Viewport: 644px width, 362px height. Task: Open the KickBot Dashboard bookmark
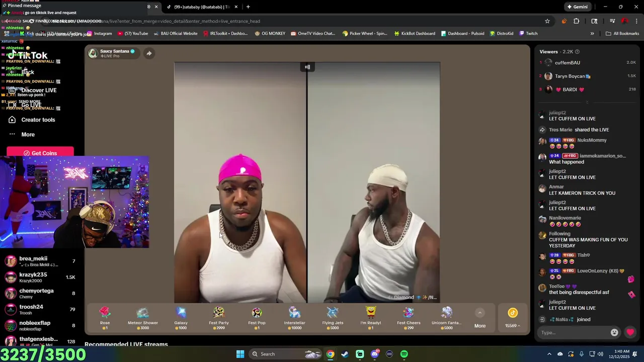(415, 34)
